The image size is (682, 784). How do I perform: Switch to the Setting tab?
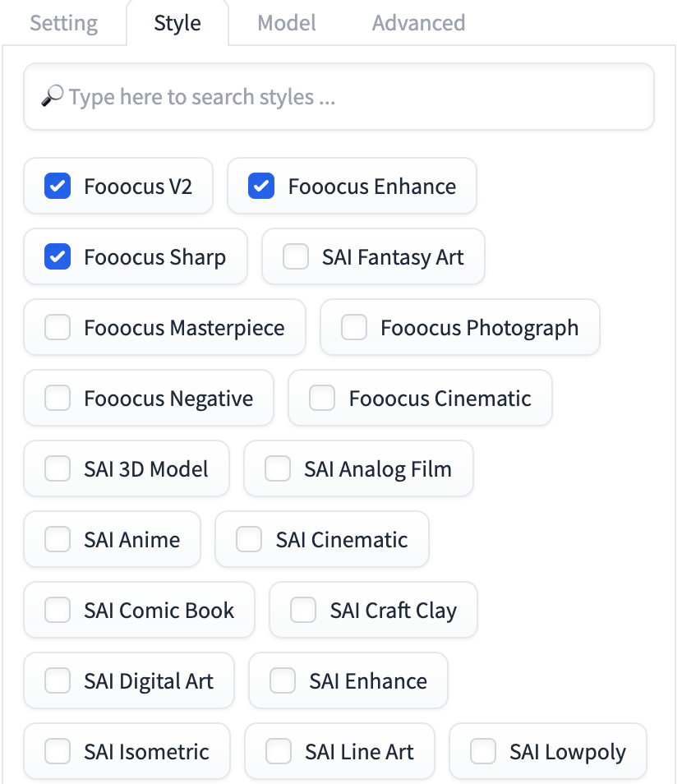tap(63, 23)
